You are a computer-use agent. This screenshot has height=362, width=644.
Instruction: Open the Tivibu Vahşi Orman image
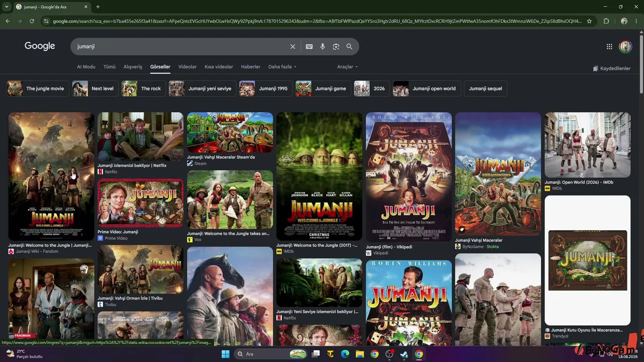(140, 269)
